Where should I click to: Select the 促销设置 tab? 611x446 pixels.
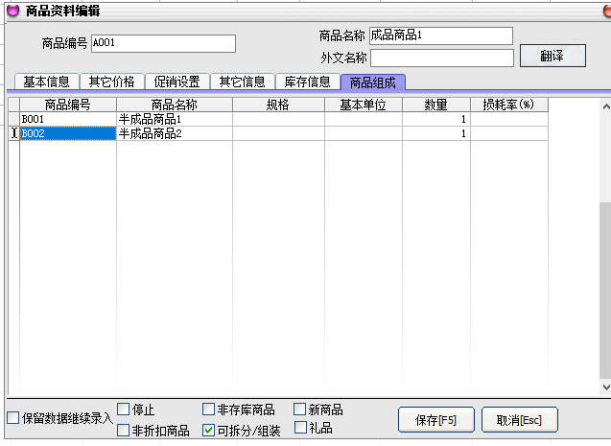click(x=177, y=82)
